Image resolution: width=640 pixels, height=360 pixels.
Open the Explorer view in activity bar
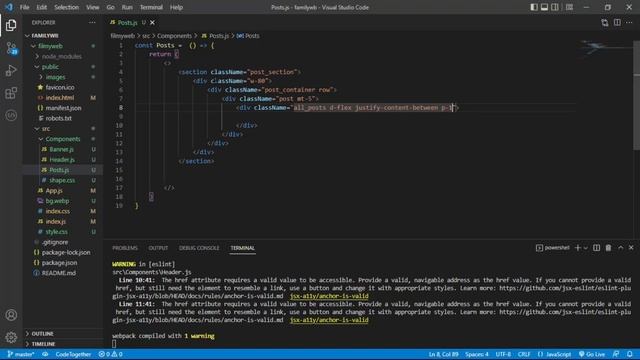coord(11,25)
